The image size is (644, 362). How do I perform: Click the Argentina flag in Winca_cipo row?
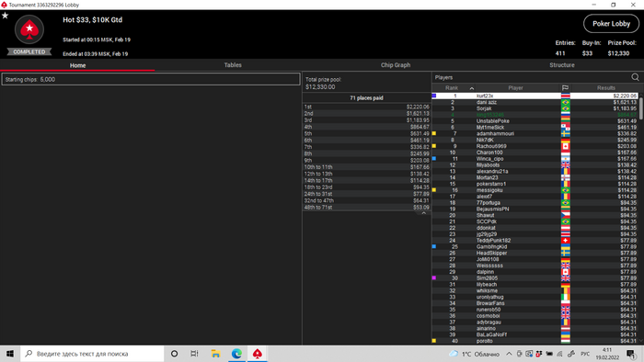566,159
